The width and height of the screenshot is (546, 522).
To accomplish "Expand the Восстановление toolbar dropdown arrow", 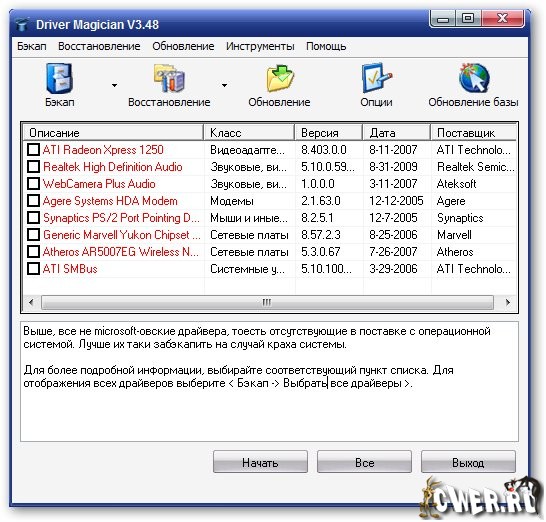I will tap(224, 85).
